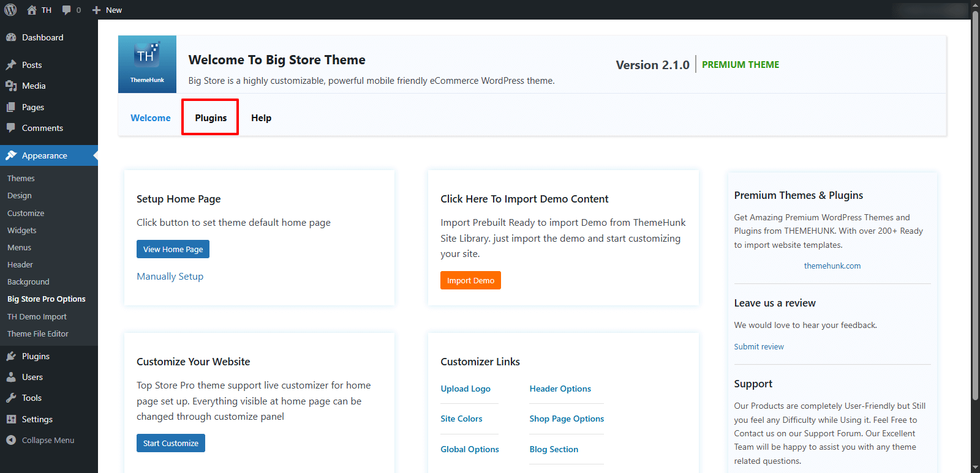This screenshot has height=473, width=980.
Task: Click the View Home Page button
Action: pyautogui.click(x=173, y=249)
